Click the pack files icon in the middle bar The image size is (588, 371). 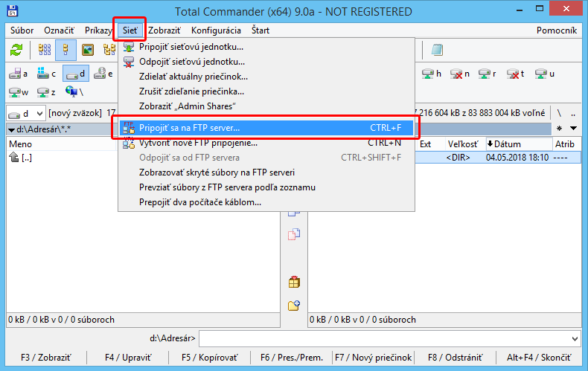294,282
